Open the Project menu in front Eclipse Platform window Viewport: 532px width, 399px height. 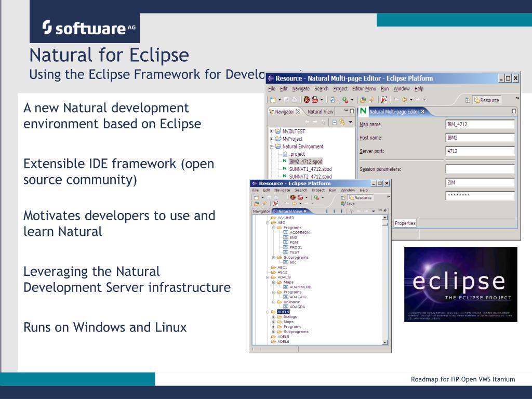[318, 190]
